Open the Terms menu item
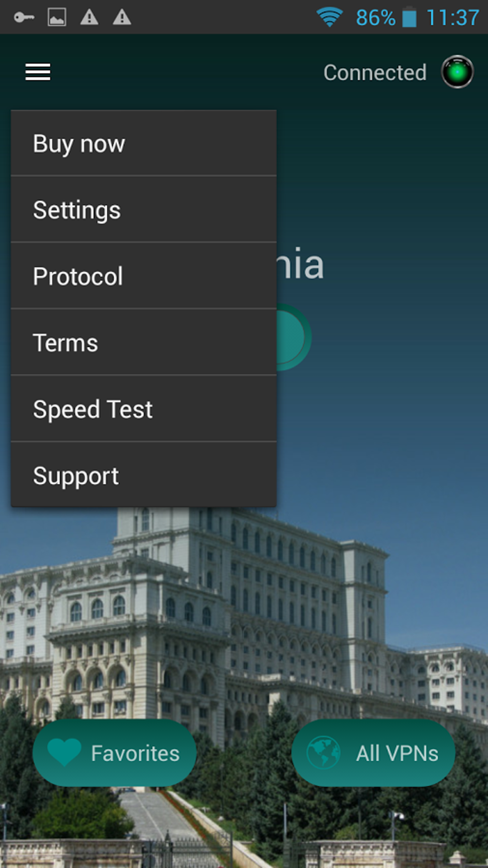The image size is (488, 868). pyautogui.click(x=144, y=342)
